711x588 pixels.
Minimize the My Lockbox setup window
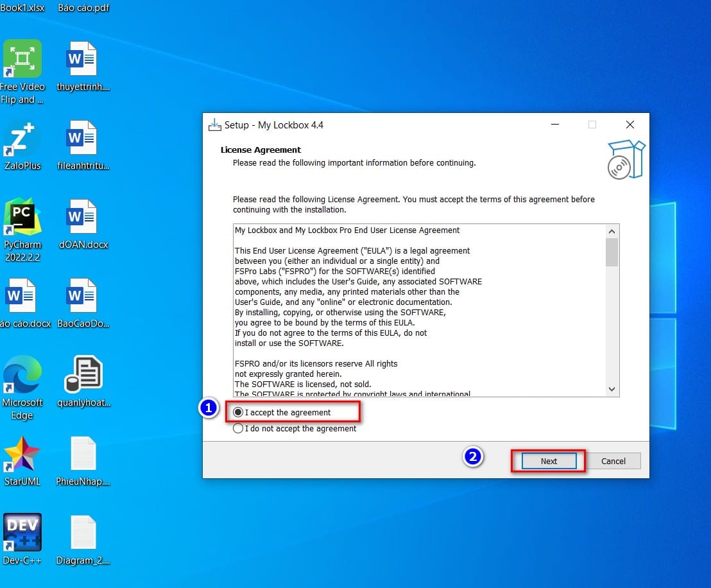(554, 125)
